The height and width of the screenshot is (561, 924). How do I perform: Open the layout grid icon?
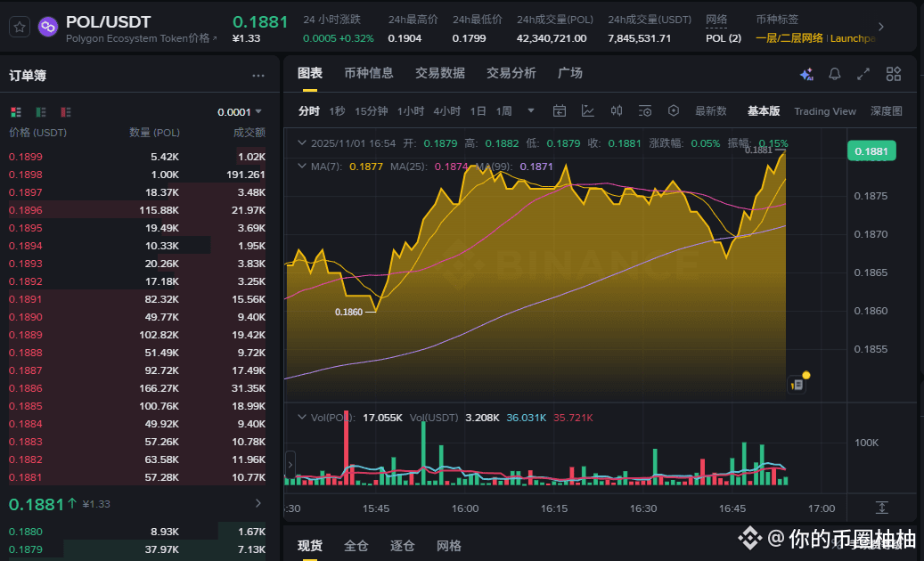click(894, 74)
